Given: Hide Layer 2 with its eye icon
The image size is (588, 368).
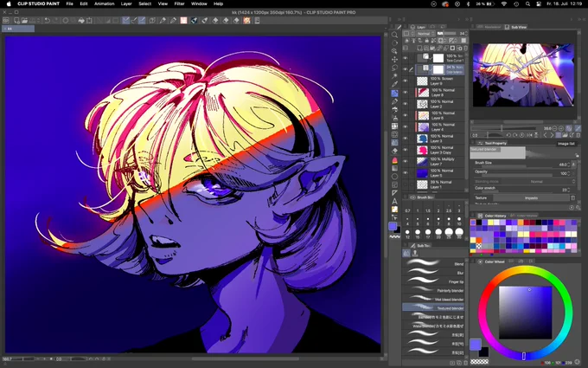Looking at the screenshot, I should coord(406,104).
